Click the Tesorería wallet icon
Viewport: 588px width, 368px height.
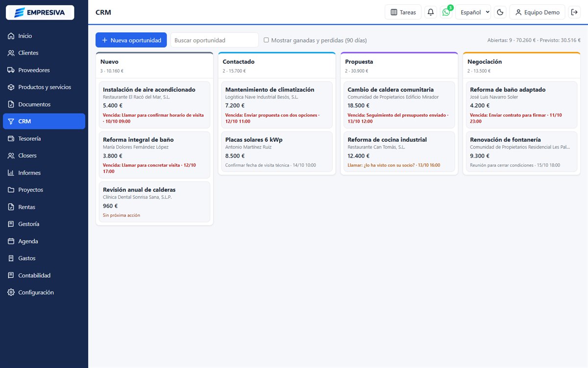11,139
